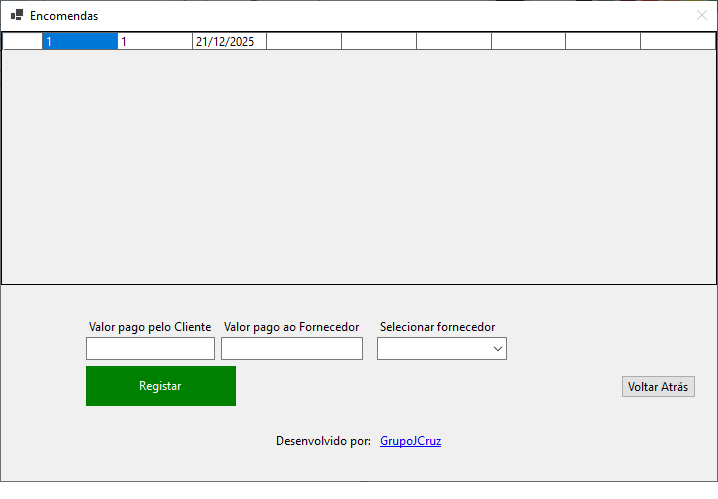Screen dimensions: 718x499
Task: Click the Desenvolvido por label text
Action: click(323, 441)
